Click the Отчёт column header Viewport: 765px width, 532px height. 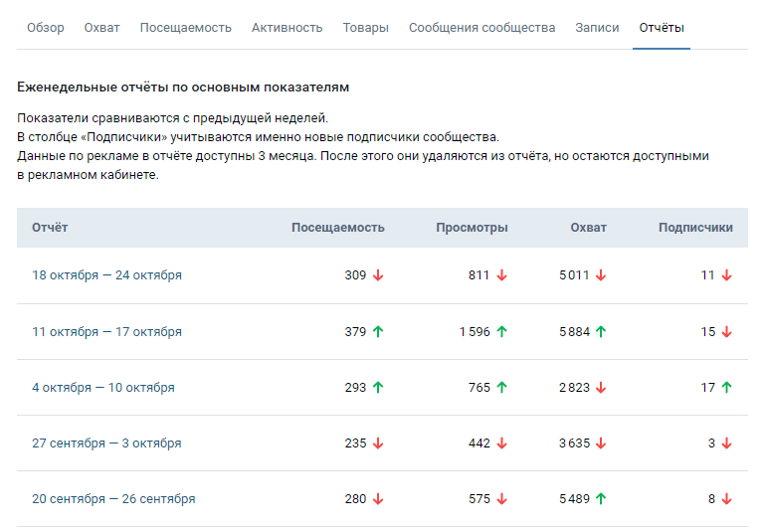click(x=50, y=228)
